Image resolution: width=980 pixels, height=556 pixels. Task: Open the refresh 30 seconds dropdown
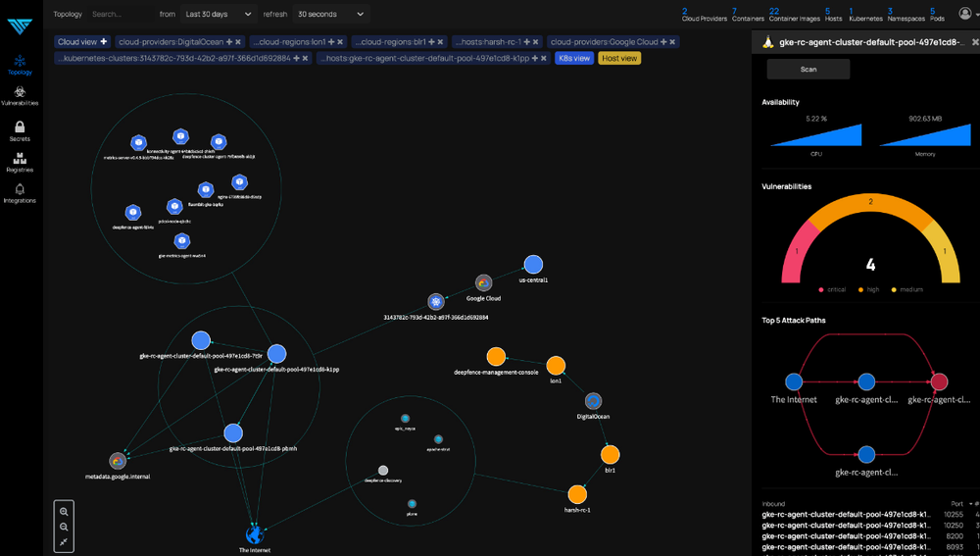click(x=330, y=14)
